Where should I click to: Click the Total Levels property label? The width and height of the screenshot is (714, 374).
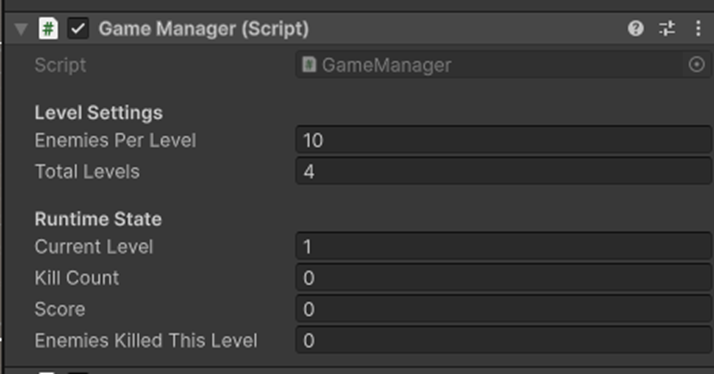(x=87, y=172)
